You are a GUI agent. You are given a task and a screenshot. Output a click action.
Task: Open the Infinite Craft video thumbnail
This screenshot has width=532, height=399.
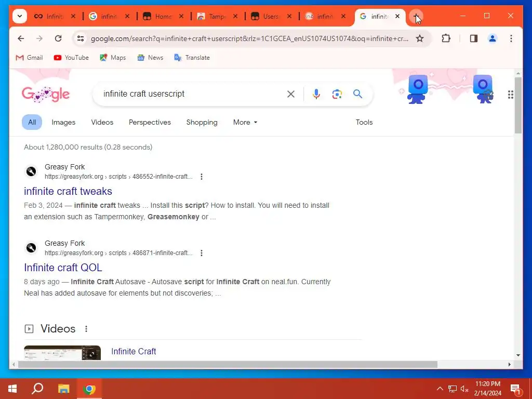(62, 353)
